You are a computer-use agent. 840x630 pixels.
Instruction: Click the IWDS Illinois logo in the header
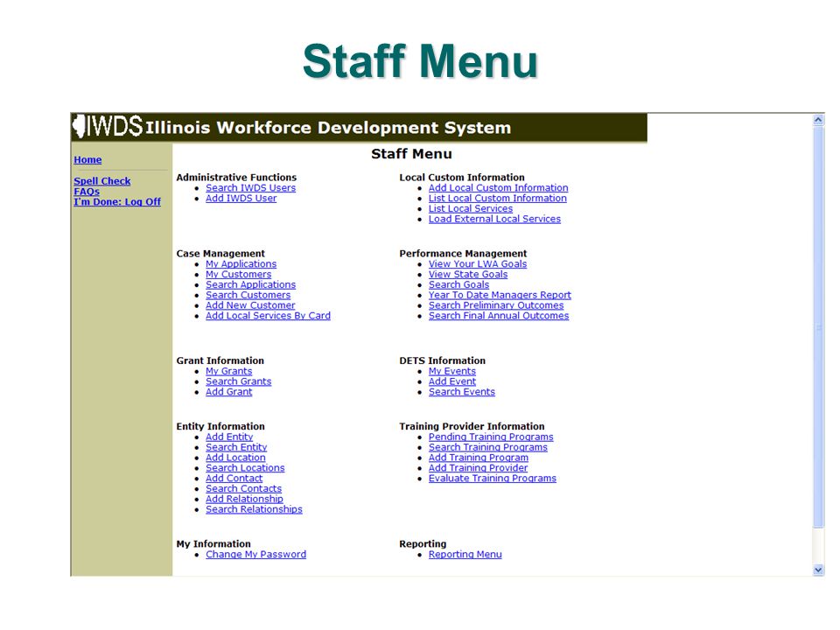[x=108, y=126]
